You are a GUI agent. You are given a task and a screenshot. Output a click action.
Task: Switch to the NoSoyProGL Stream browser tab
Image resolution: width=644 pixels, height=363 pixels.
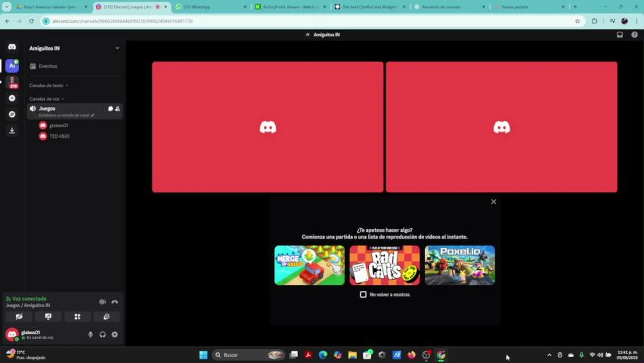[291, 7]
